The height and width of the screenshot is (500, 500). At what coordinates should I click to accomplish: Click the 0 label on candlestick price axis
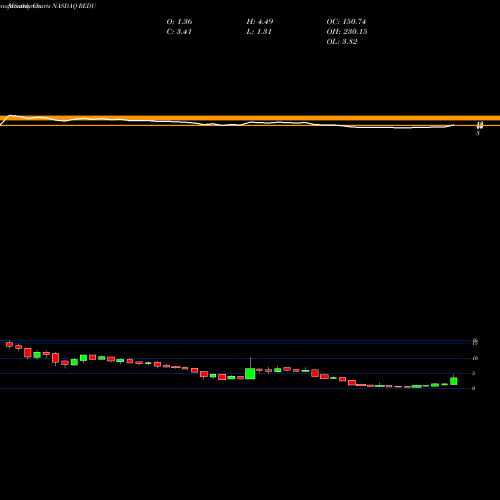click(473, 388)
